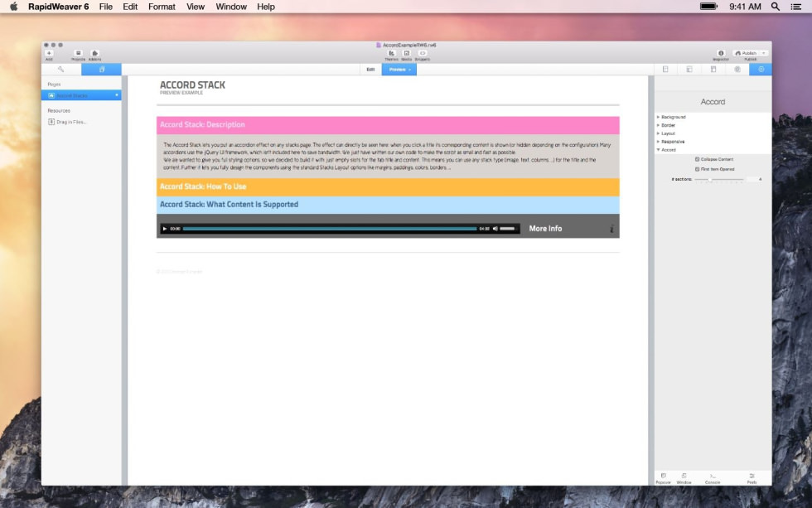Image resolution: width=812 pixels, height=508 pixels.
Task: Open the first inspector tab icon
Action: click(665, 70)
